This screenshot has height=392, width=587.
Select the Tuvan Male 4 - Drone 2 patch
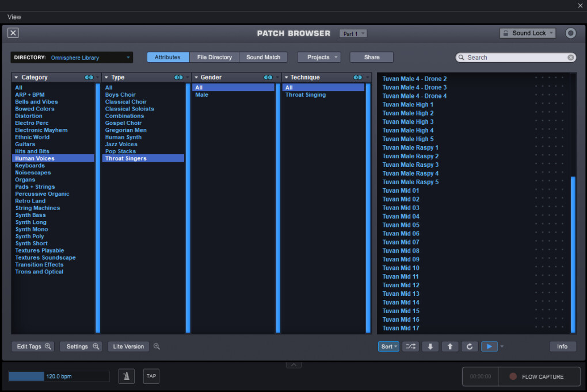click(x=474, y=79)
